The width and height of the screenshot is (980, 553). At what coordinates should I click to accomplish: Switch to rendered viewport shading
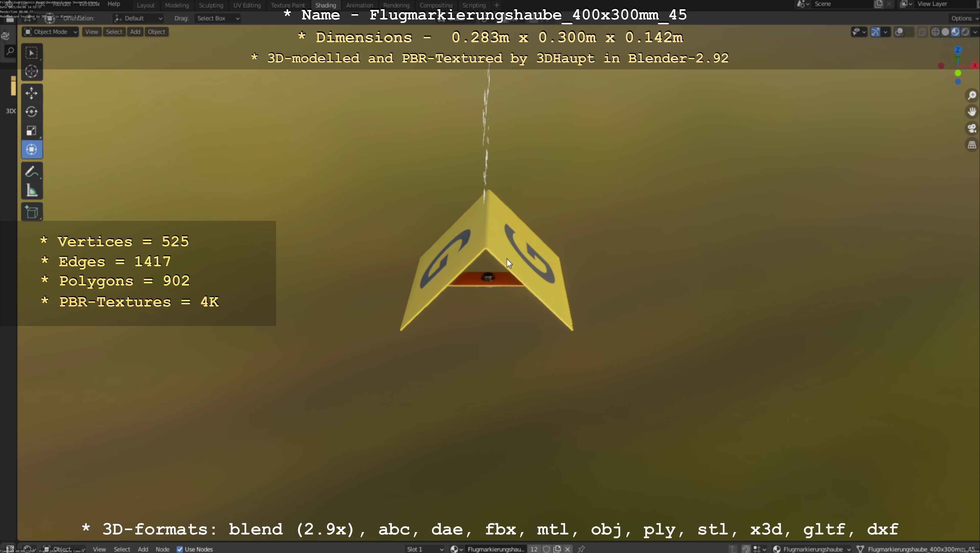tap(965, 32)
